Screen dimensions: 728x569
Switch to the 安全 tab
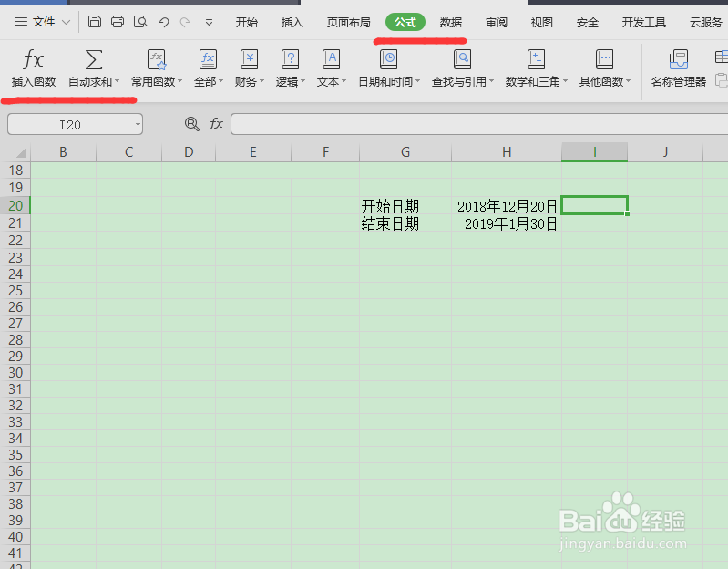coord(588,22)
